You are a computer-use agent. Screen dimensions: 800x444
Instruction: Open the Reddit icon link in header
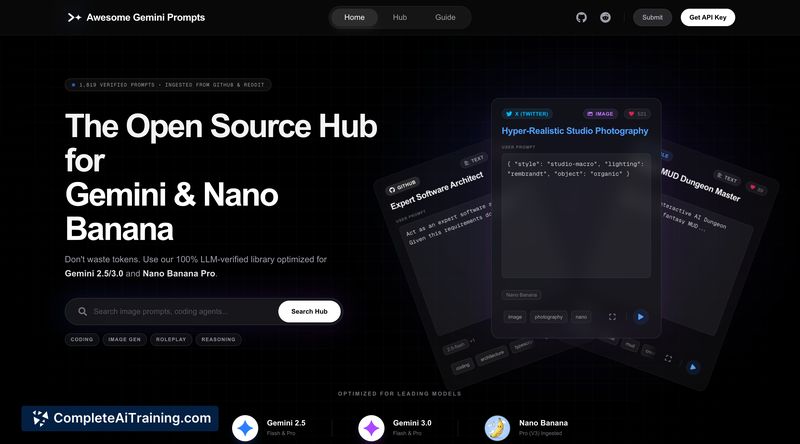click(x=606, y=17)
